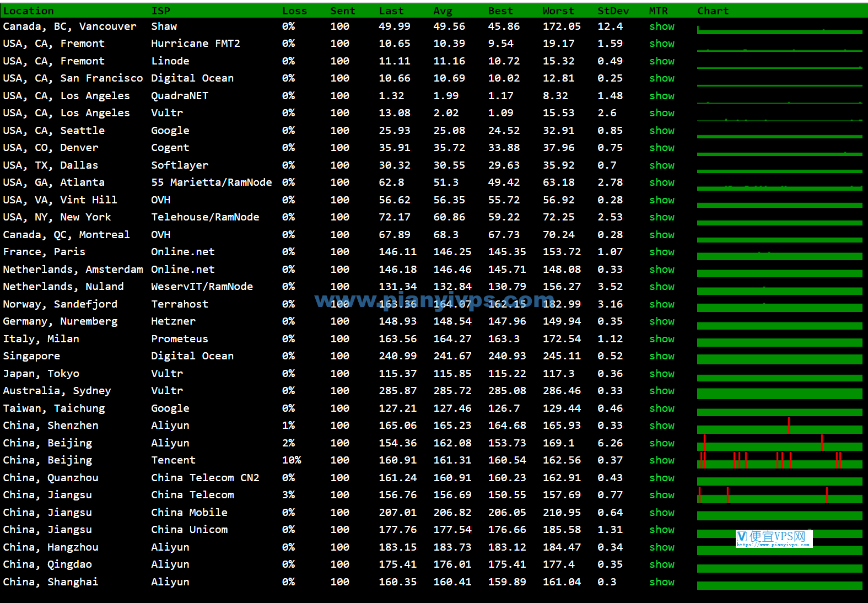Select the 10% loss value for Tencent
This screenshot has height=603, width=868.
[x=292, y=460]
